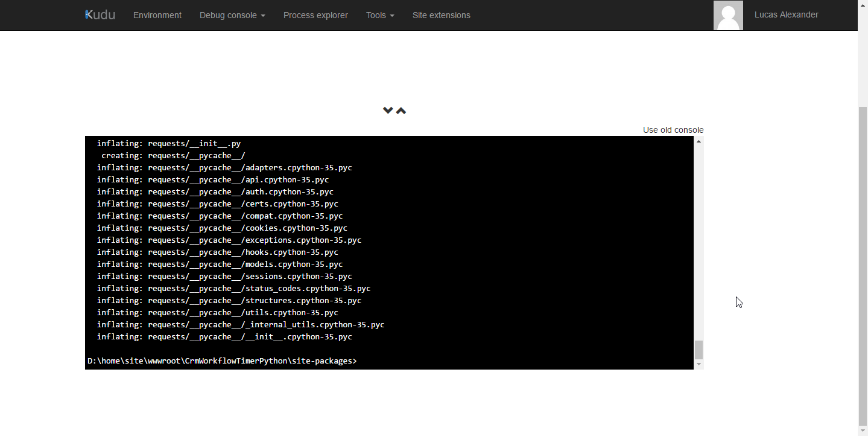
Task: Click the requests/__init__.py output line
Action: pos(169,144)
